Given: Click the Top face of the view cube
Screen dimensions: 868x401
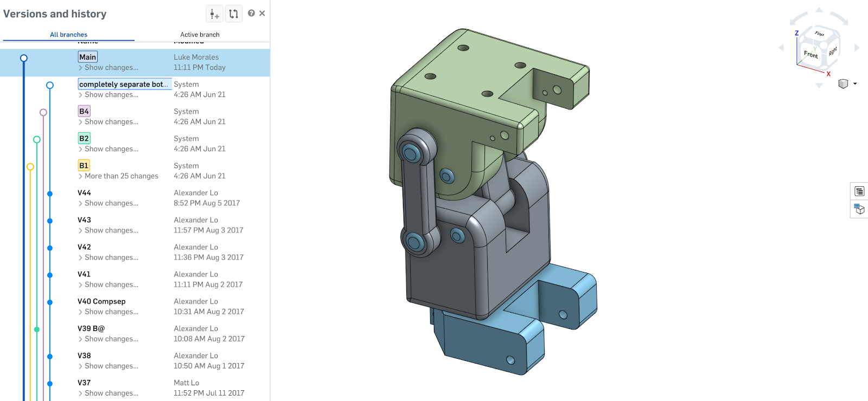Looking at the screenshot, I should click(819, 34).
